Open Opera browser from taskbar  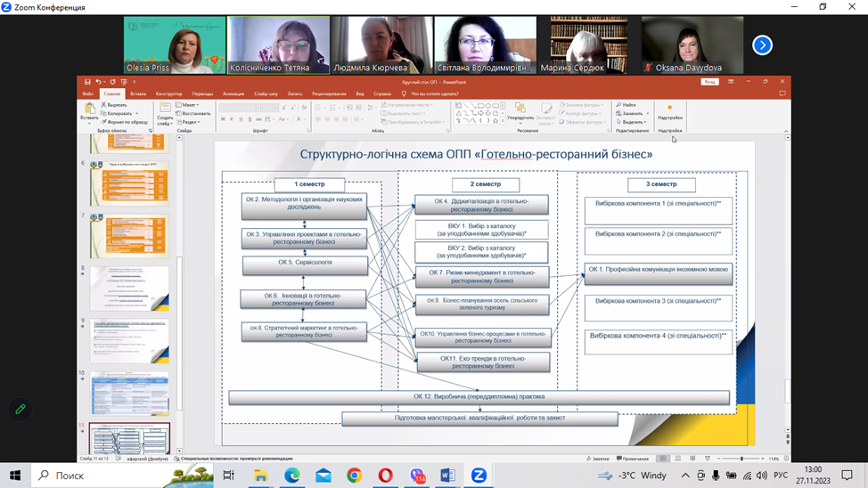[x=385, y=476]
